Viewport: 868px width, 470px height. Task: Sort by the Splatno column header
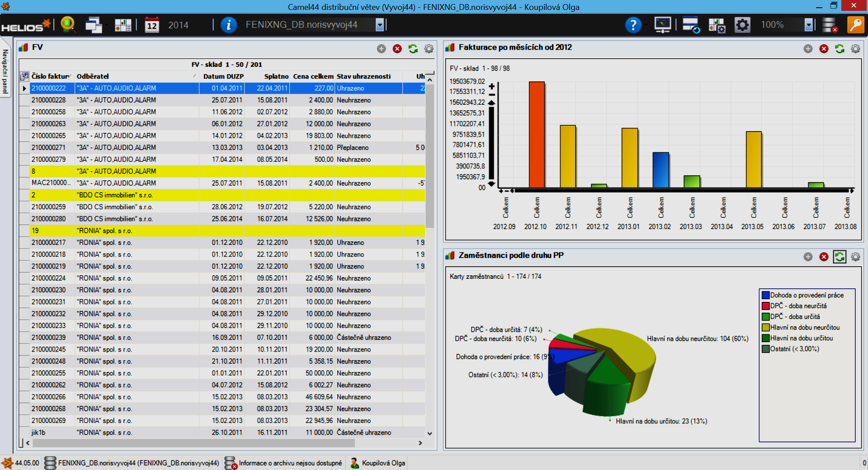coord(267,76)
